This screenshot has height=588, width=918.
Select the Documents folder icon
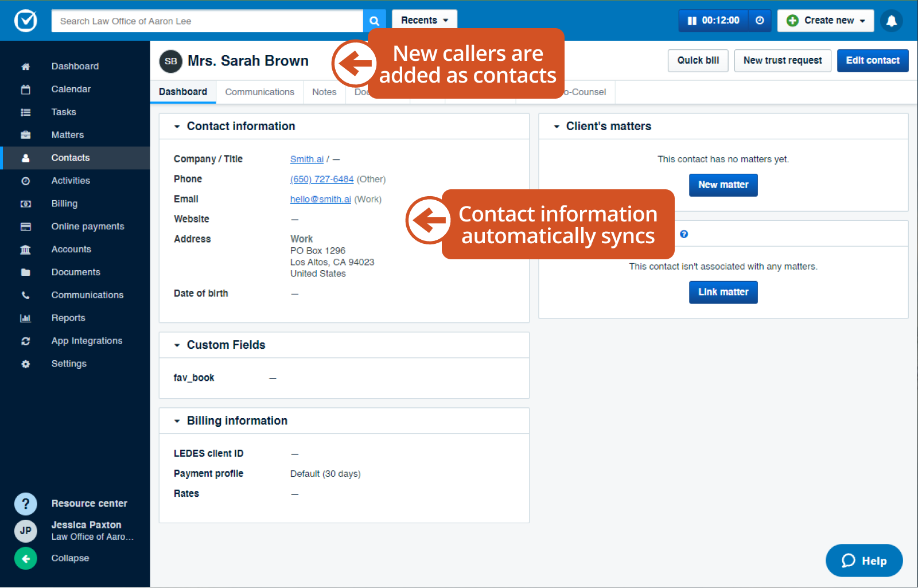pos(26,272)
